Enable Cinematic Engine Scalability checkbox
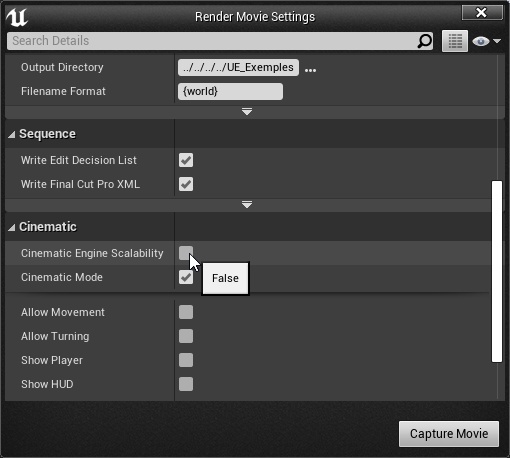This screenshot has height=458, width=510. click(x=186, y=253)
